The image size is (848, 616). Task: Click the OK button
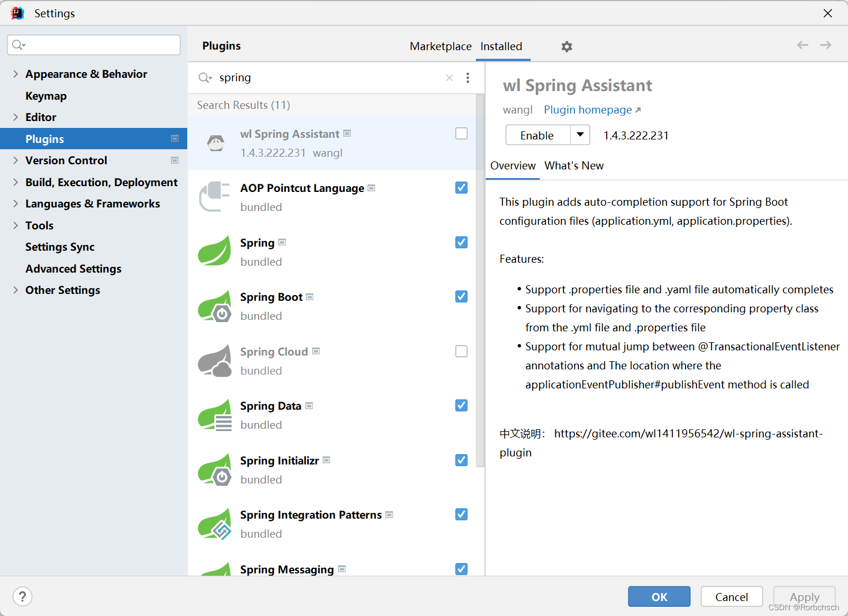658,596
